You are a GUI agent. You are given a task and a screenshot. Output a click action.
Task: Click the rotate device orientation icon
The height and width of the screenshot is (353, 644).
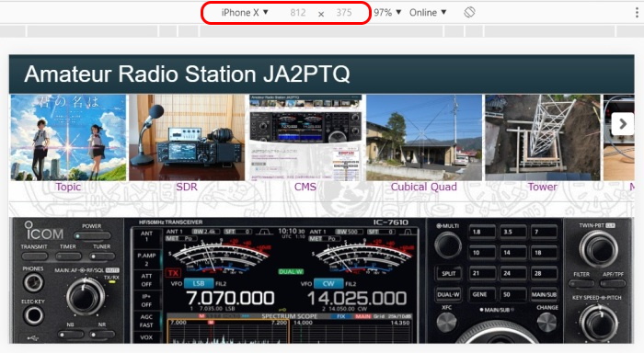[469, 12]
